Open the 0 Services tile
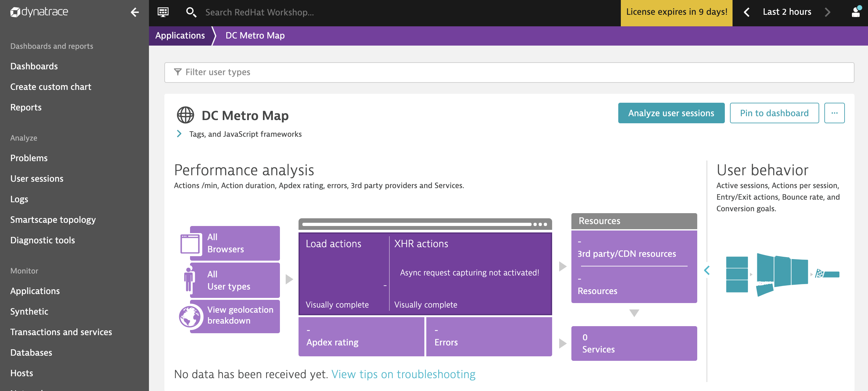This screenshot has width=868, height=391. click(x=634, y=343)
